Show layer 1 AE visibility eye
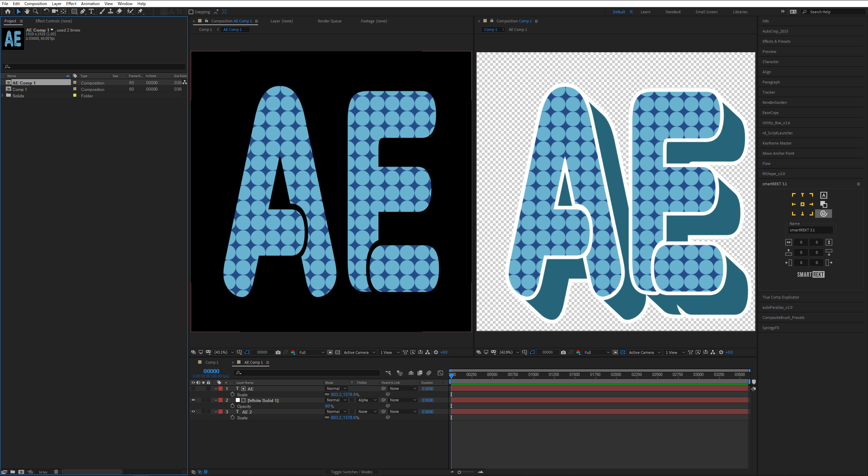The height and width of the screenshot is (476, 868). (x=193, y=388)
